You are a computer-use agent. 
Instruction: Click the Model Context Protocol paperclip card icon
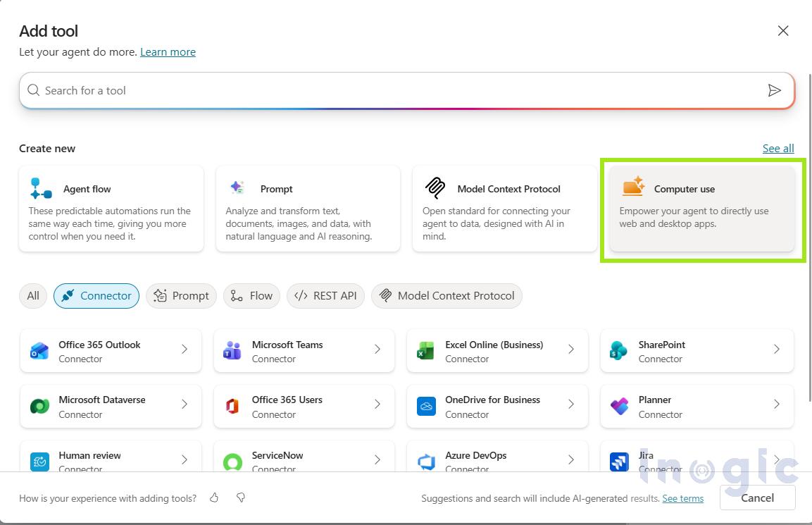[x=435, y=187]
